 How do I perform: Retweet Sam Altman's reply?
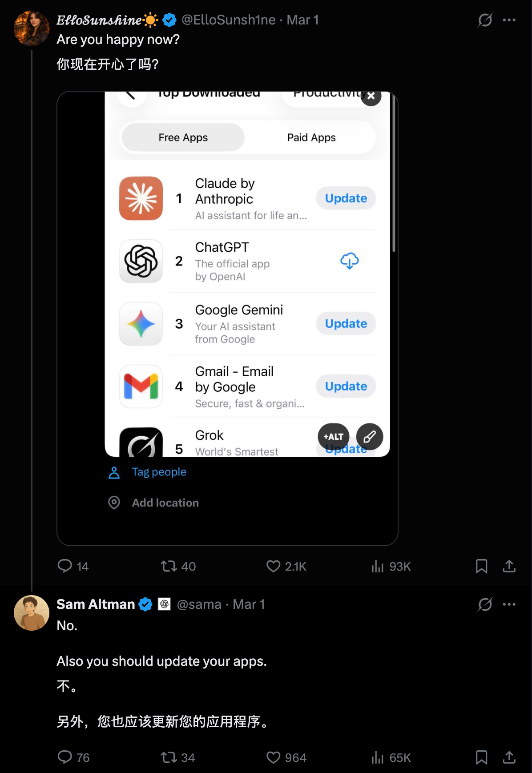coord(169,757)
